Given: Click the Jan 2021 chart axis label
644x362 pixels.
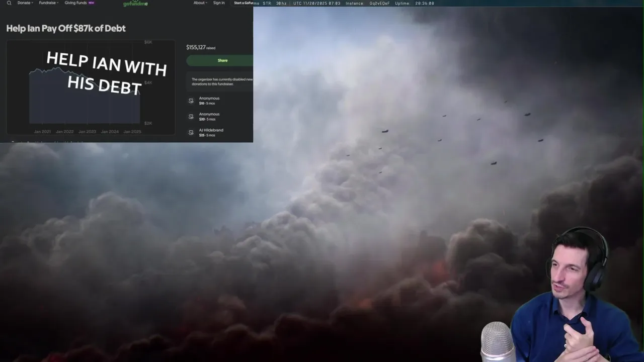Looking at the screenshot, I should pyautogui.click(x=42, y=132).
